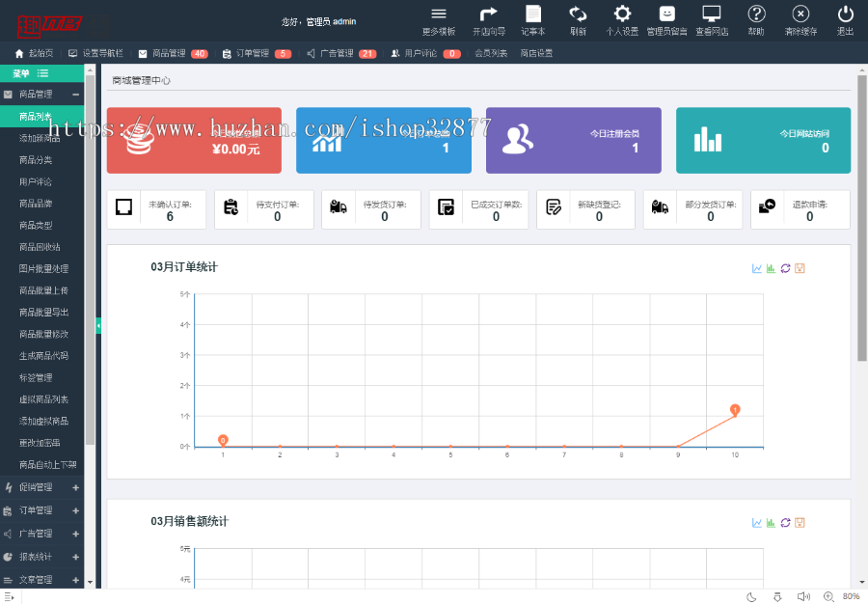Screen dimensions: 868x604
Task: Click the 查看网店 monitor icon
Action: coord(712,14)
